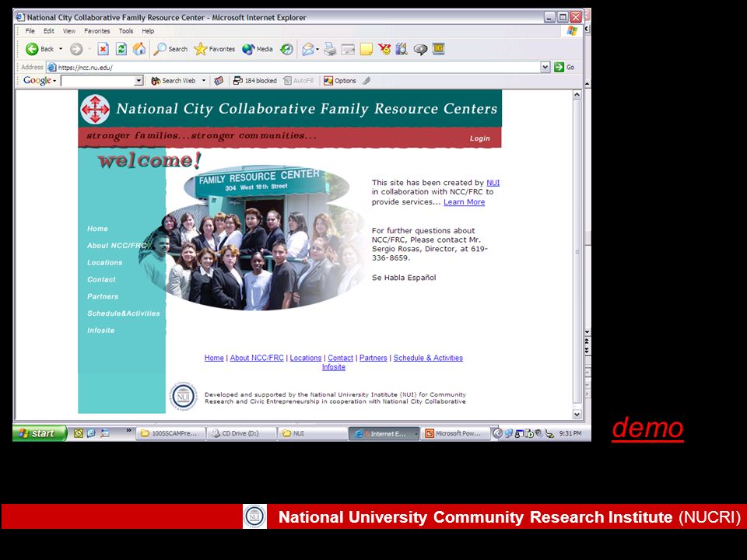Expand the Google search box dropdown arrow

(x=139, y=81)
